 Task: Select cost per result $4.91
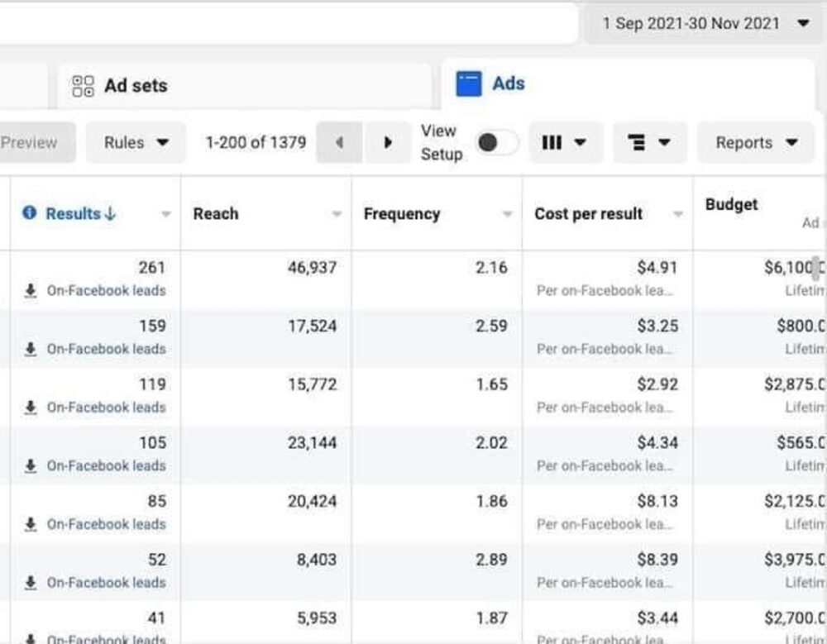[657, 267]
